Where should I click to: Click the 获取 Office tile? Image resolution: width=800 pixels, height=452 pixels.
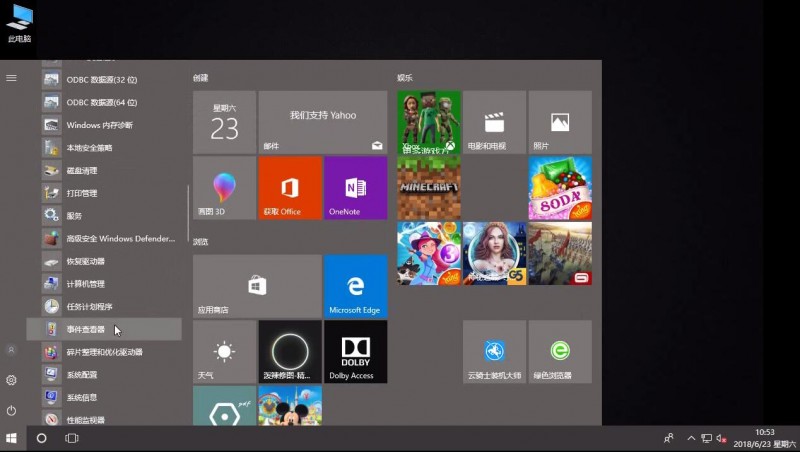[290, 188]
